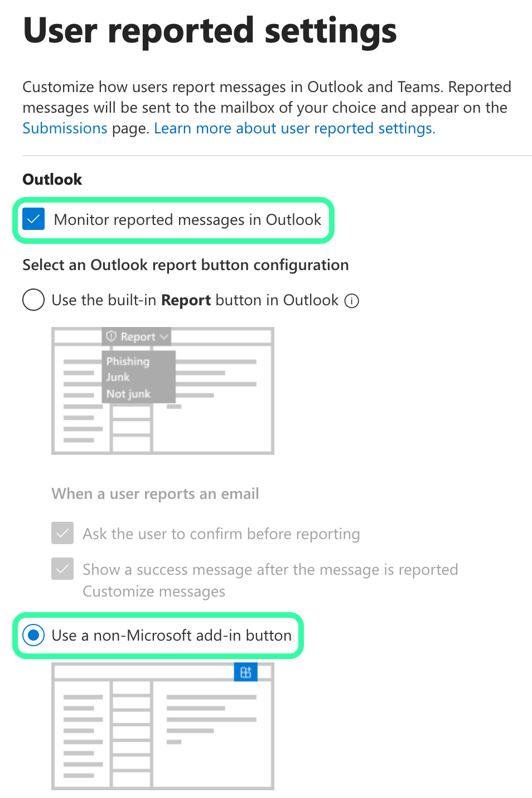Select Phishing in the Report illustration menu

[x=128, y=361]
